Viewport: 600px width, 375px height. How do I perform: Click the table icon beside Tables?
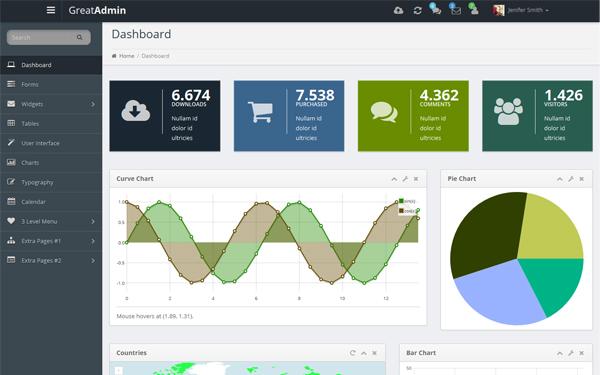pos(11,123)
